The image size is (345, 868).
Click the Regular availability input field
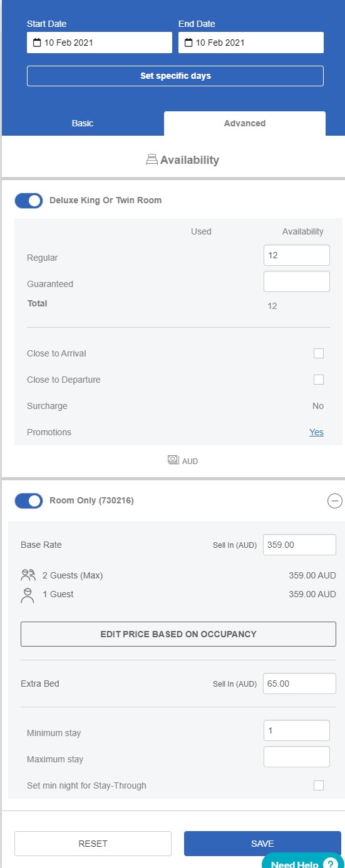[x=297, y=255]
